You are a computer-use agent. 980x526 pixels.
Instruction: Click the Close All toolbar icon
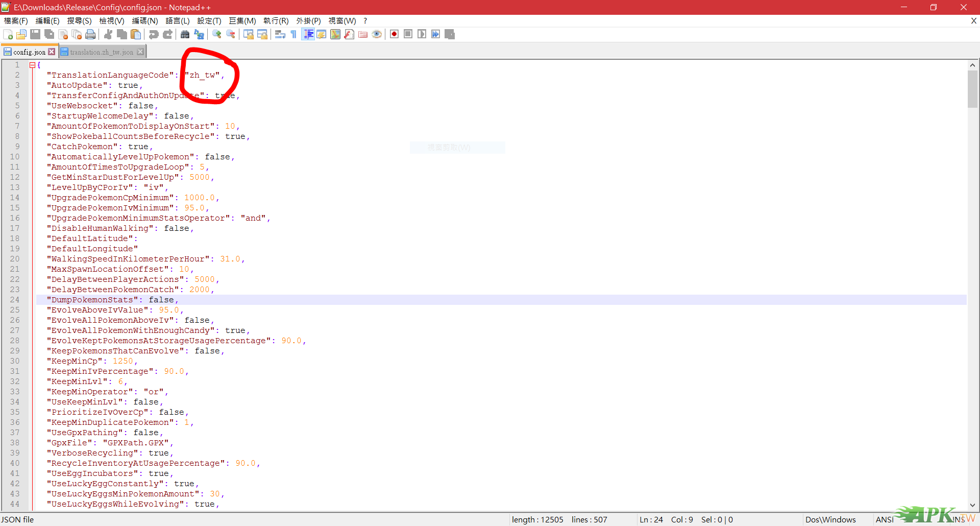pos(77,34)
